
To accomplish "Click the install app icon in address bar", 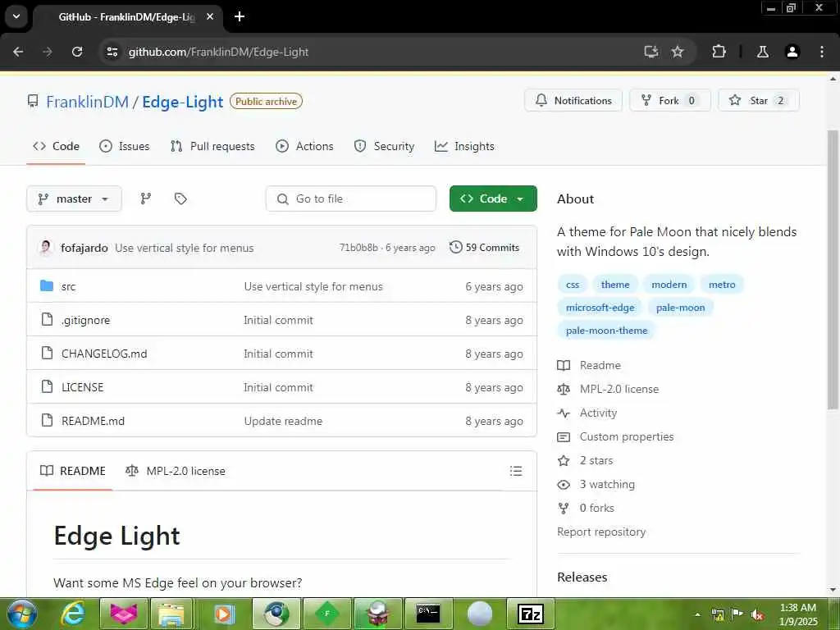I will (x=651, y=52).
